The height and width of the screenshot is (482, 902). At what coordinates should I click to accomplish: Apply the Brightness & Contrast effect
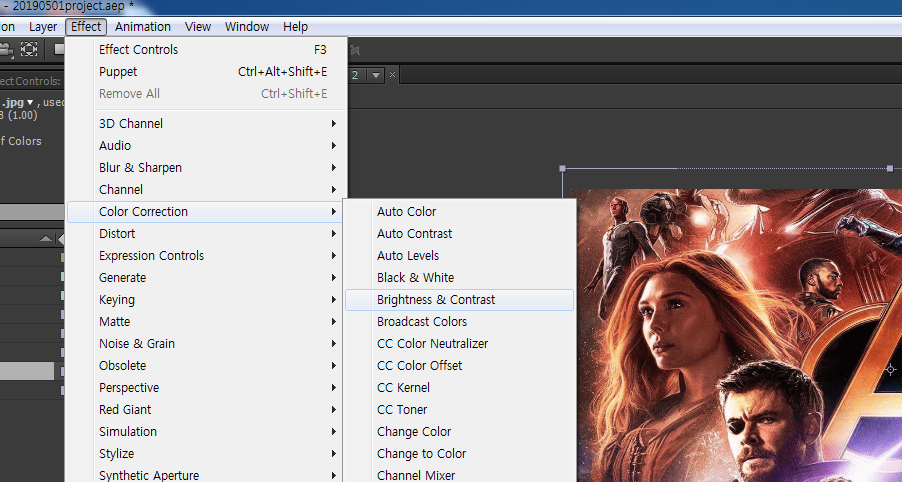[460, 300]
